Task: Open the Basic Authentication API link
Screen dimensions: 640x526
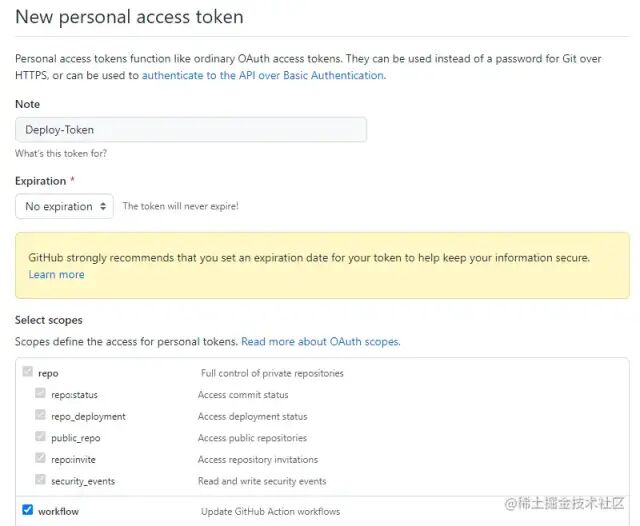Action: [x=263, y=75]
